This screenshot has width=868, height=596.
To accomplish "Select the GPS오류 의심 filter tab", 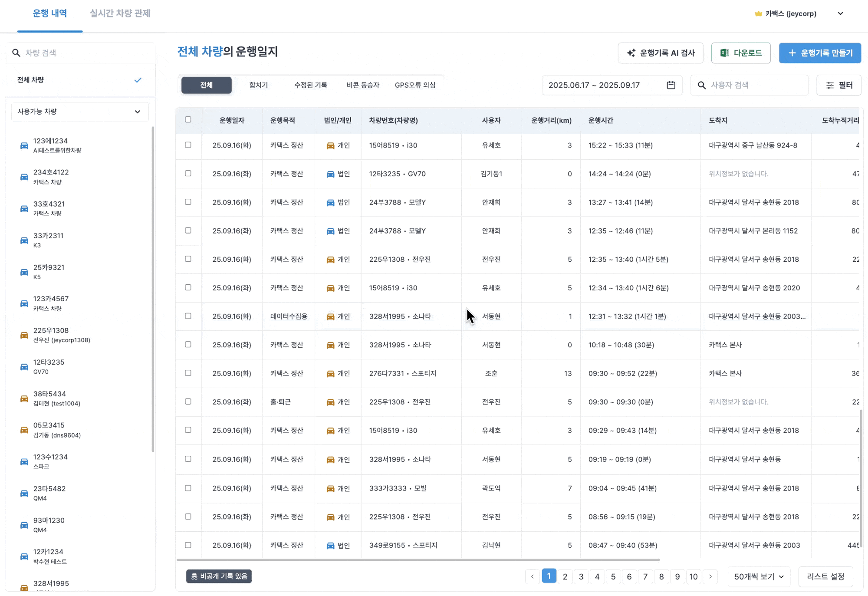I will [x=415, y=85].
